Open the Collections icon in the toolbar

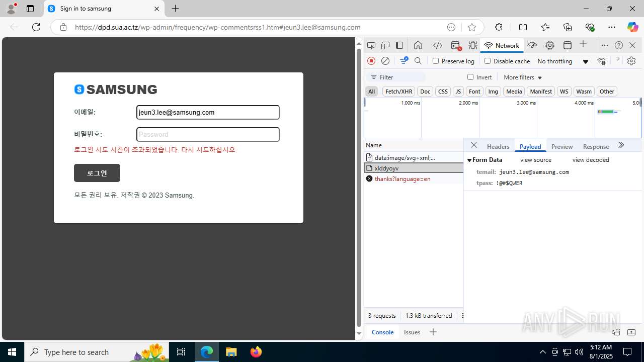tap(568, 27)
